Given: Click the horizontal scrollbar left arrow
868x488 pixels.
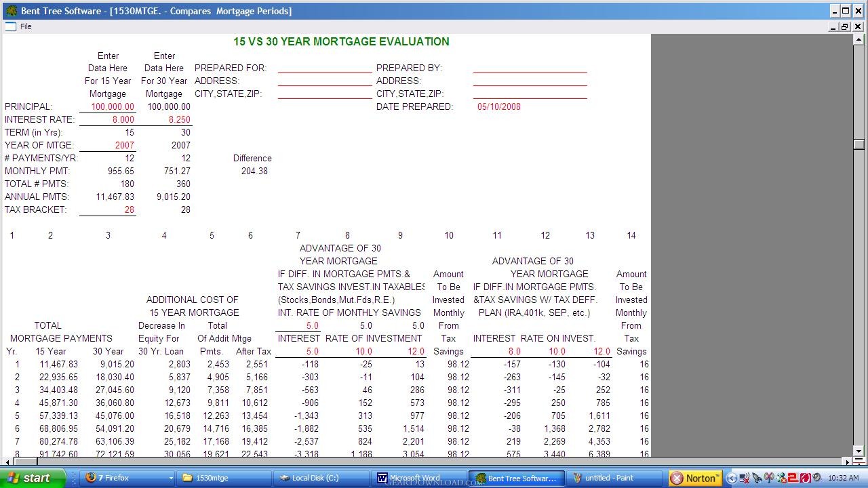Looking at the screenshot, I should [x=7, y=462].
